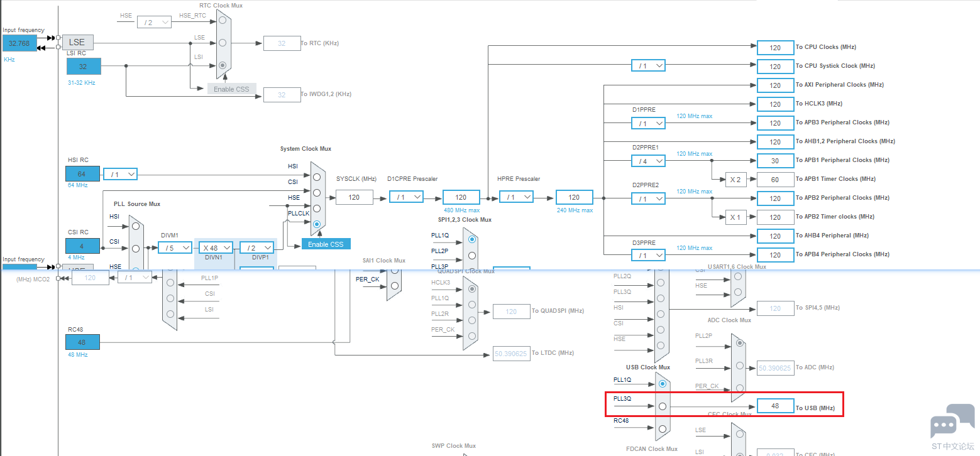
Task: Open D1CPRE Prescaler dropdown
Action: pos(406,197)
